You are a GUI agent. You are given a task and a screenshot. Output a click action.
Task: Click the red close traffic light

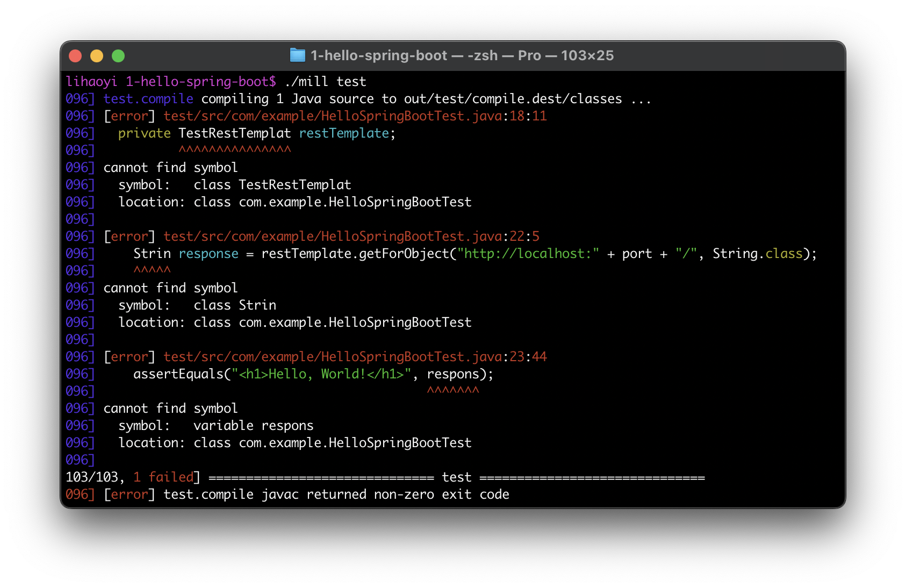[x=76, y=55]
